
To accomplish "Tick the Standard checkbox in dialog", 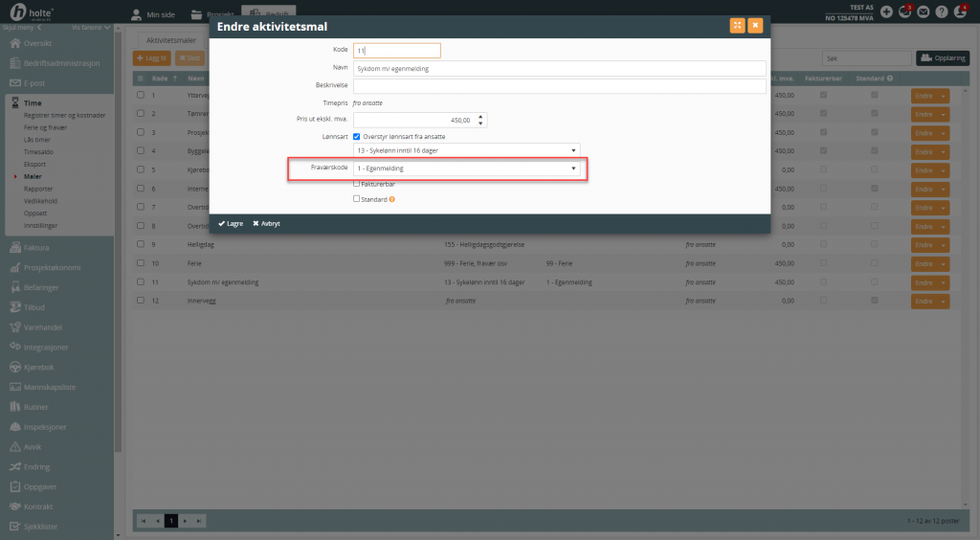I will point(357,199).
